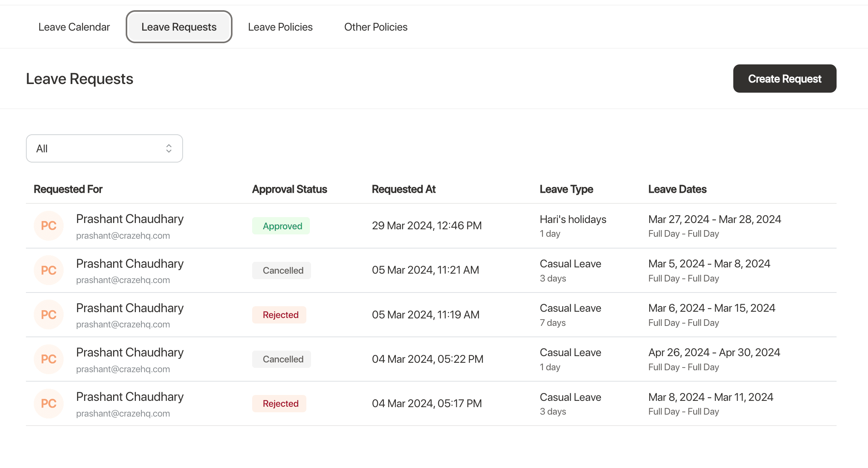The width and height of the screenshot is (868, 468).
Task: Click prashant@crazehq.com on the Hari's holidays row
Action: click(123, 235)
